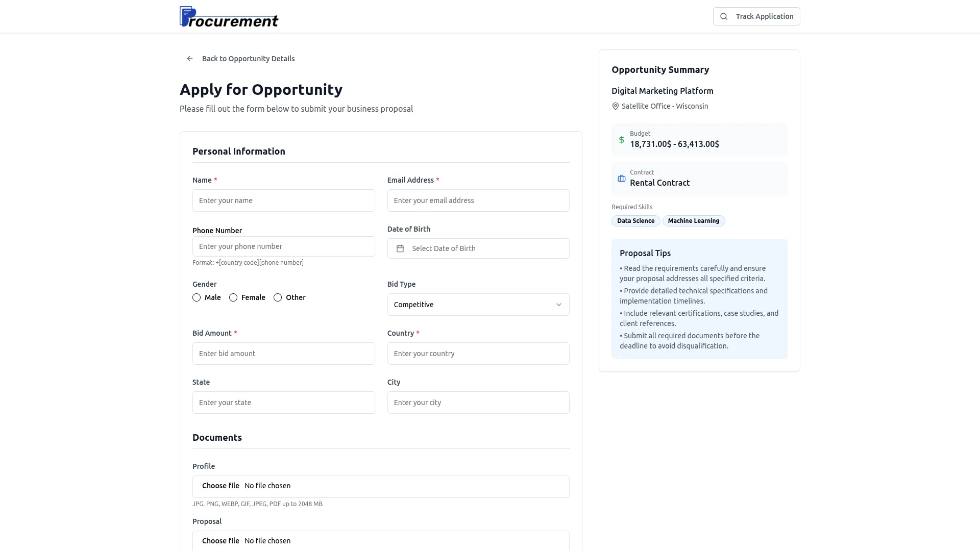980x551 pixels.
Task: Open the Date of Birth calendar icon
Action: click(401, 248)
